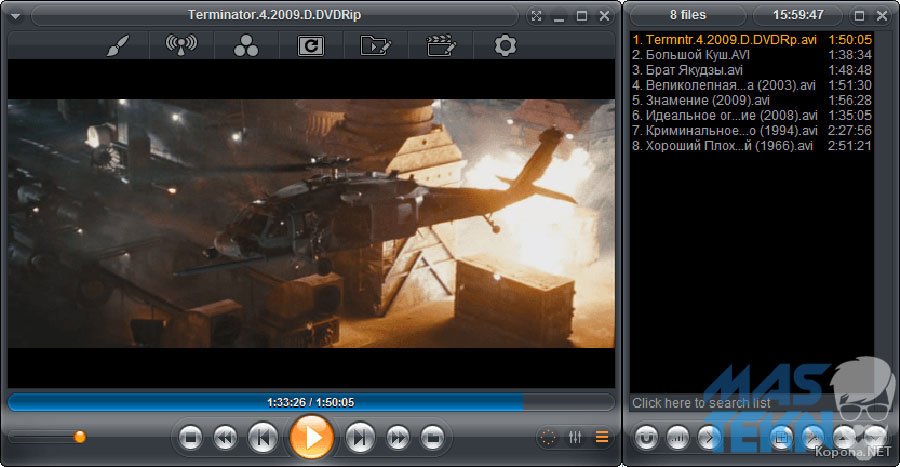900x467 pixels.
Task: Toggle fullscreen with the expand arrows icon
Action: point(536,16)
